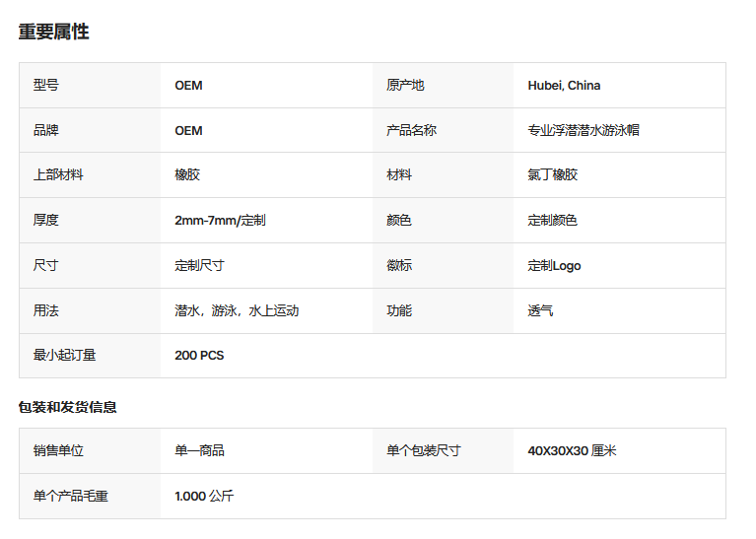
Task: Select the 型号 label cell
Action: coord(90,86)
